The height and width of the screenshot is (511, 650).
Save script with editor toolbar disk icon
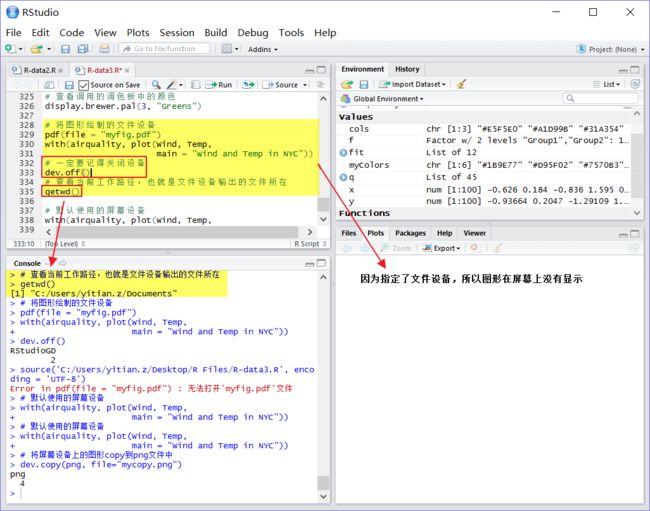69,85
